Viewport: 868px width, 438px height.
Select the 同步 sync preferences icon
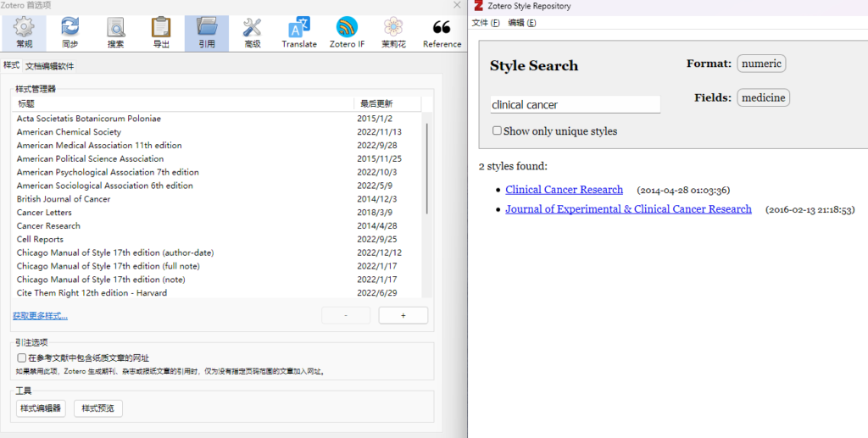[70, 33]
